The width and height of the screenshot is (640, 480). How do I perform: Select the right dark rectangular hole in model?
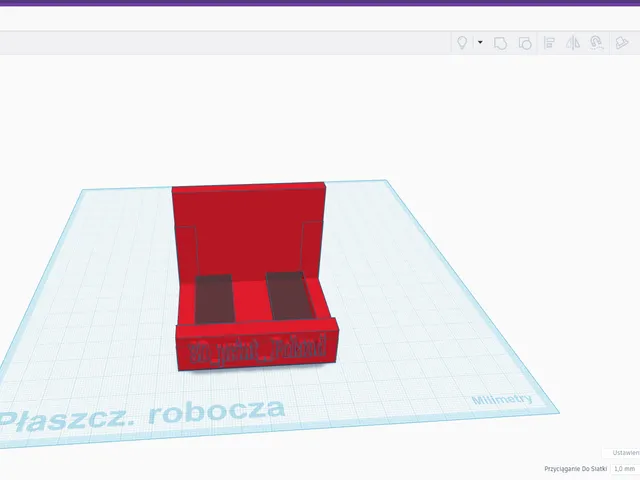pyautogui.click(x=291, y=296)
